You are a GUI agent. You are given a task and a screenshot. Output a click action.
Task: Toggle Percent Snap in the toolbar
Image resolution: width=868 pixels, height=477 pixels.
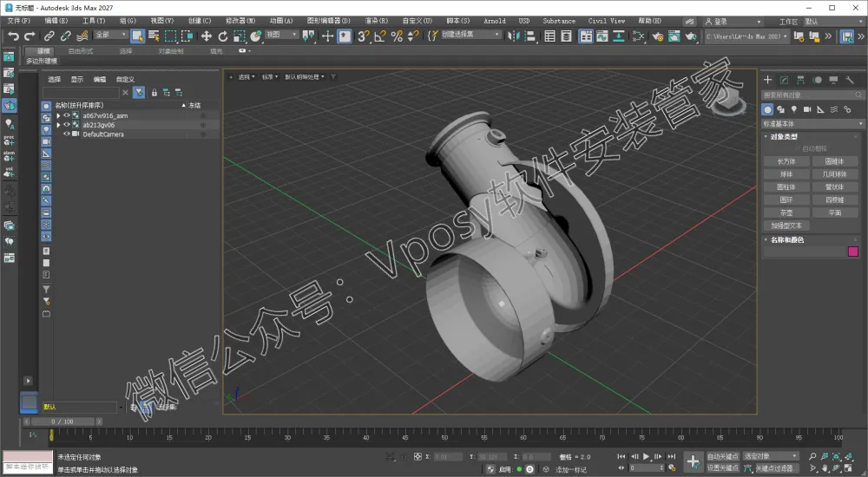pyautogui.click(x=397, y=36)
